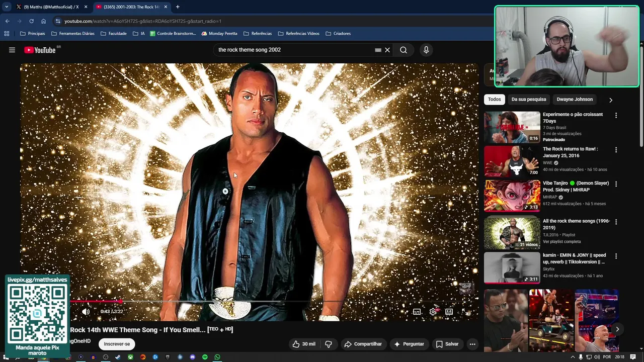Go to the browser home page icon

43,21
